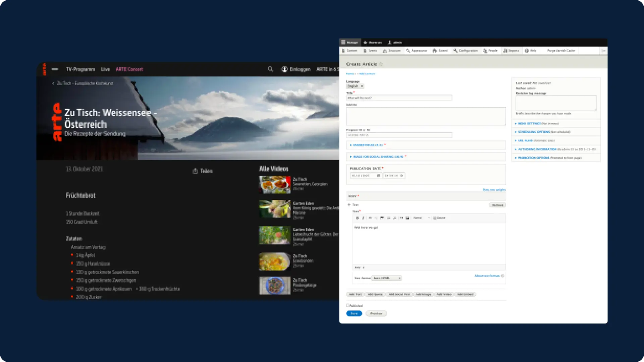This screenshot has height=362, width=644.
Task: Open the Reports admin menu
Action: click(511, 51)
